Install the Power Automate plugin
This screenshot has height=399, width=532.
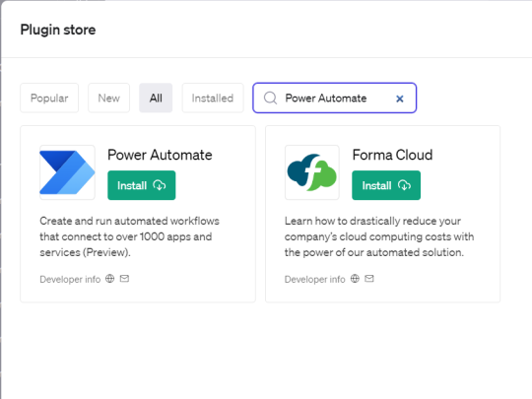pos(142,185)
